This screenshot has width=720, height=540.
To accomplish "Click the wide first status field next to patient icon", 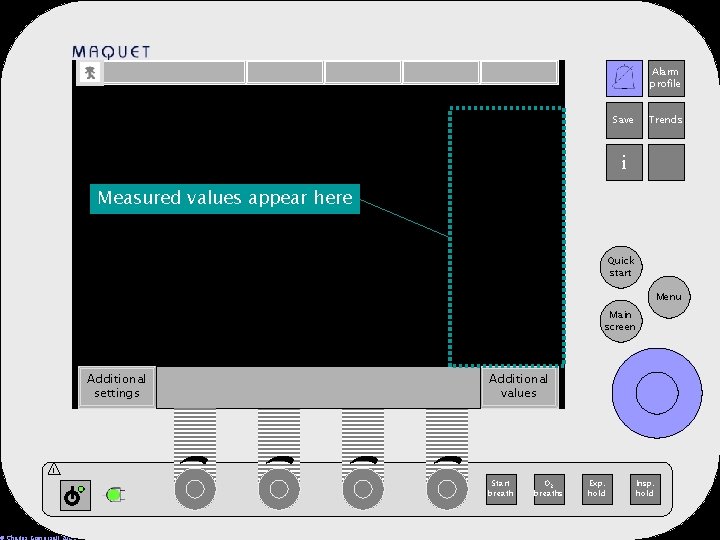I will click(x=174, y=72).
